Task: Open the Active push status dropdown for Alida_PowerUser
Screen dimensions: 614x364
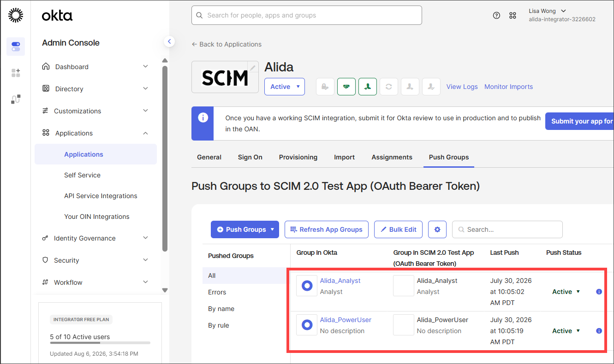Action: (566, 331)
